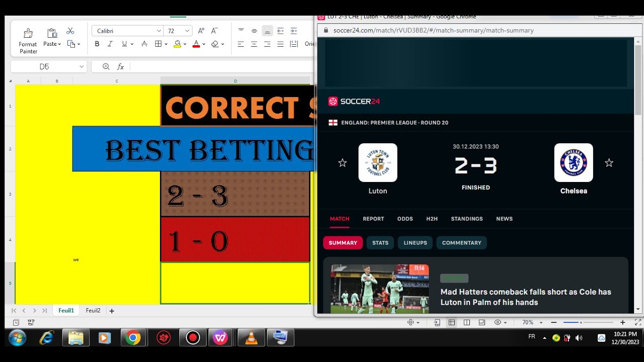Click the reading mode eye icon
The image size is (644, 362).
(x=498, y=322)
